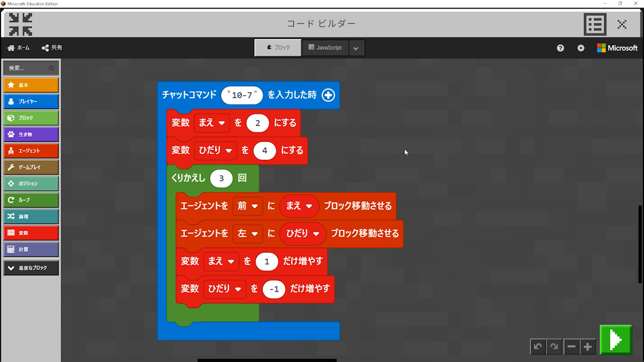Open the 左 direction dropdown in agent block
This screenshot has height=362, width=644.
tap(248, 234)
